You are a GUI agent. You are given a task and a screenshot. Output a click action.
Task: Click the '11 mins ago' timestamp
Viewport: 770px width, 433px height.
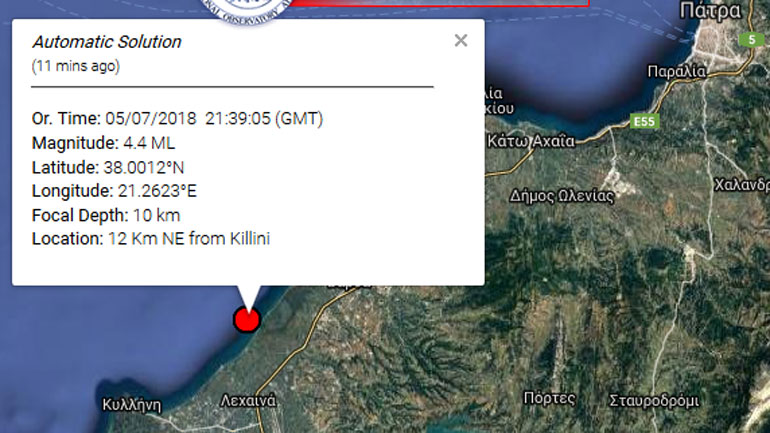coord(76,66)
